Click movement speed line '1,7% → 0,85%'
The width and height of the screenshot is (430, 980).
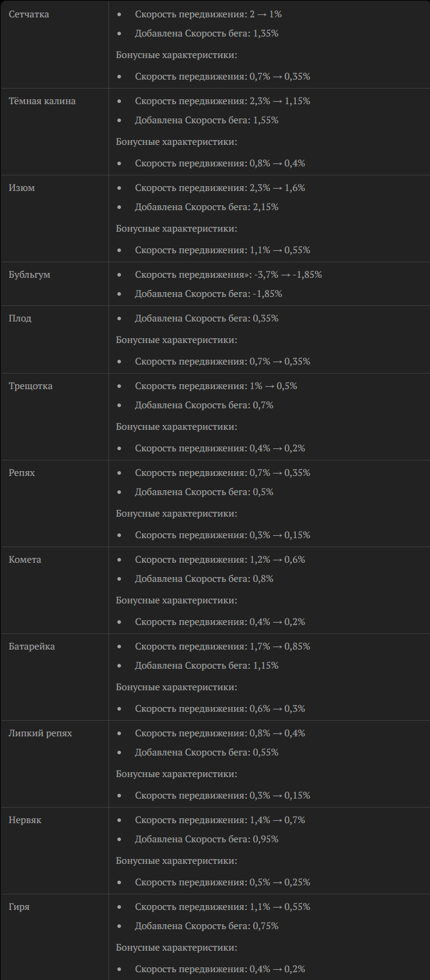222,647
